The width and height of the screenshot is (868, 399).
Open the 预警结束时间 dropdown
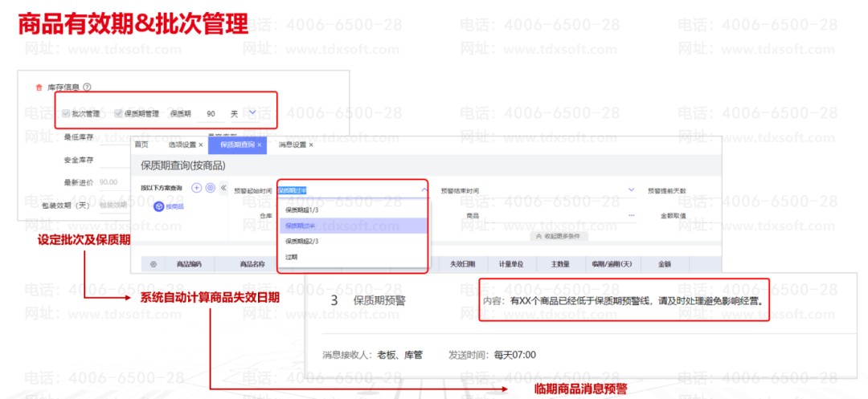[x=632, y=189]
